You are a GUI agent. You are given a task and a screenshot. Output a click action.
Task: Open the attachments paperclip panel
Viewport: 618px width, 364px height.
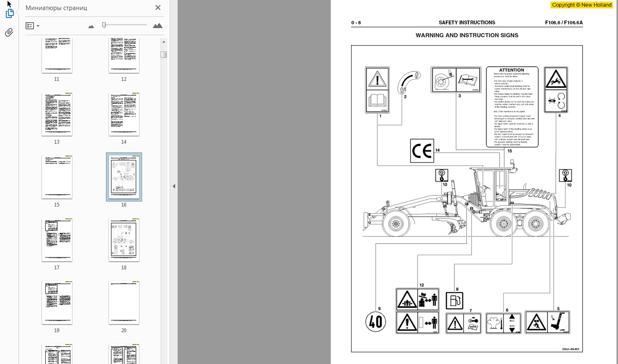point(9,33)
